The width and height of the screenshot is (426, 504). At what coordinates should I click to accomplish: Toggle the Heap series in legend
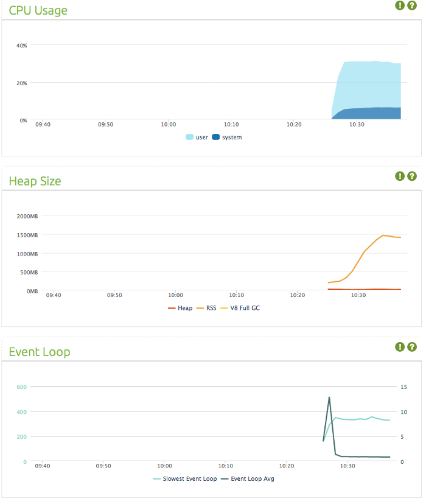coord(180,308)
